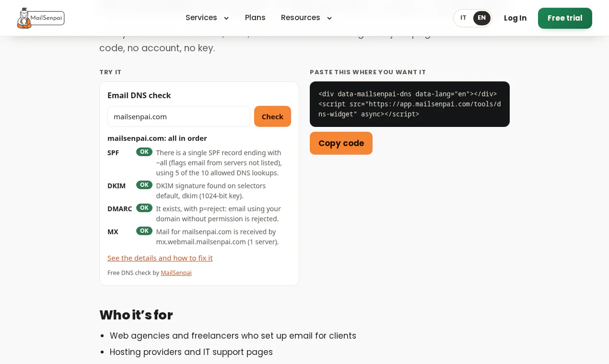This screenshot has height=364, width=609.
Task: Expand the Resources dropdown chevron
Action: 329,18
